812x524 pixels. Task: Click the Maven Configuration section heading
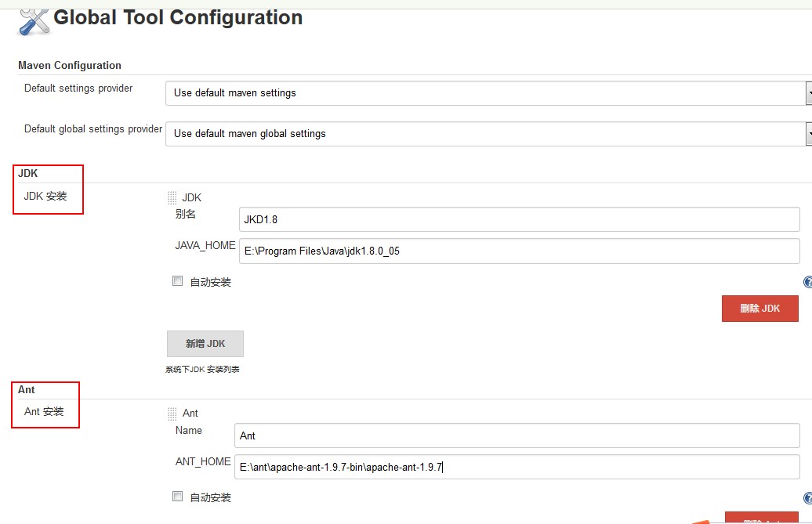[x=70, y=65]
